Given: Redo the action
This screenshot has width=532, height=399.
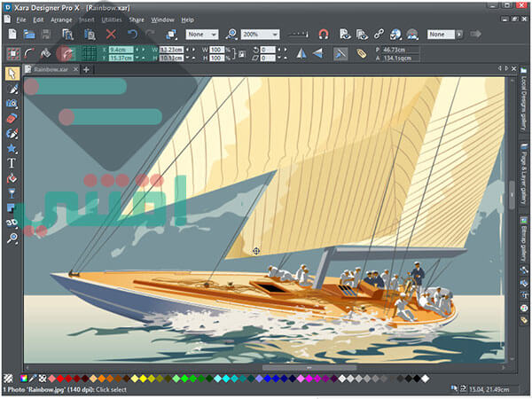Looking at the screenshot, I should click(150, 34).
